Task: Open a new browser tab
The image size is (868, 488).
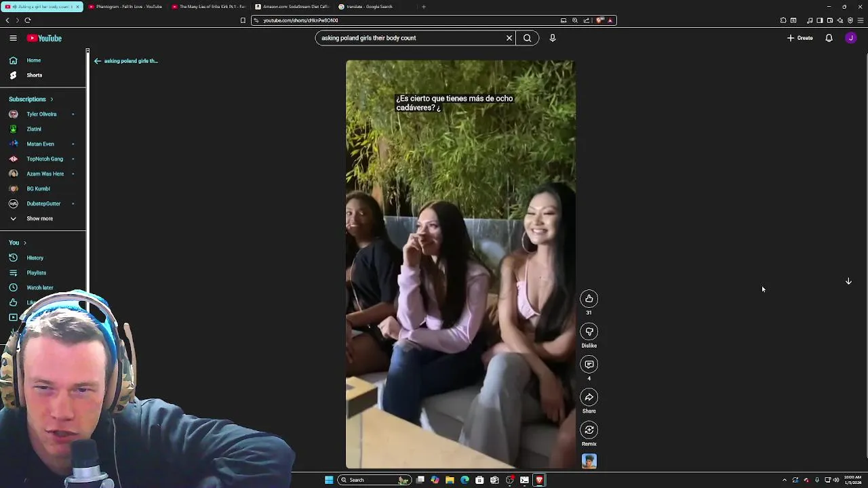Action: point(424,7)
